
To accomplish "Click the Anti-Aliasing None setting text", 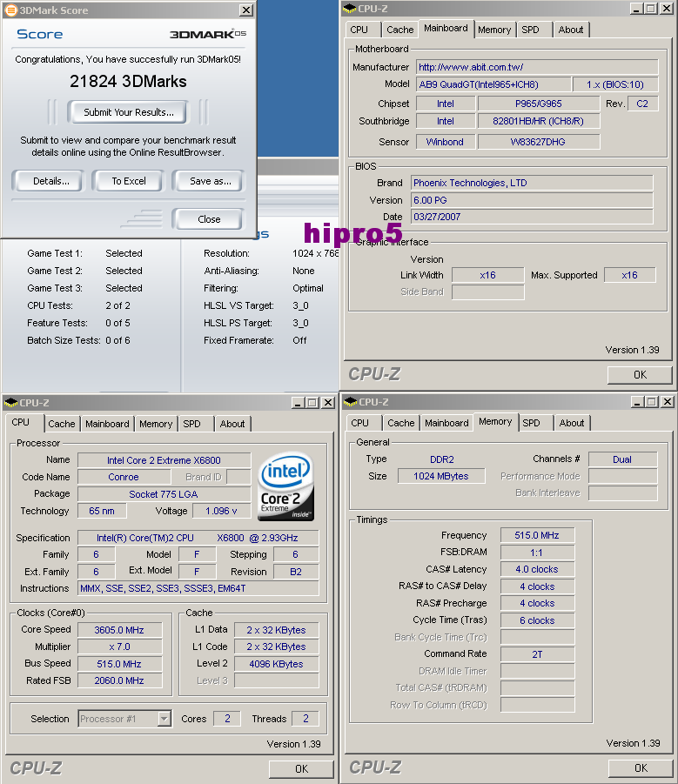I will point(304,271).
